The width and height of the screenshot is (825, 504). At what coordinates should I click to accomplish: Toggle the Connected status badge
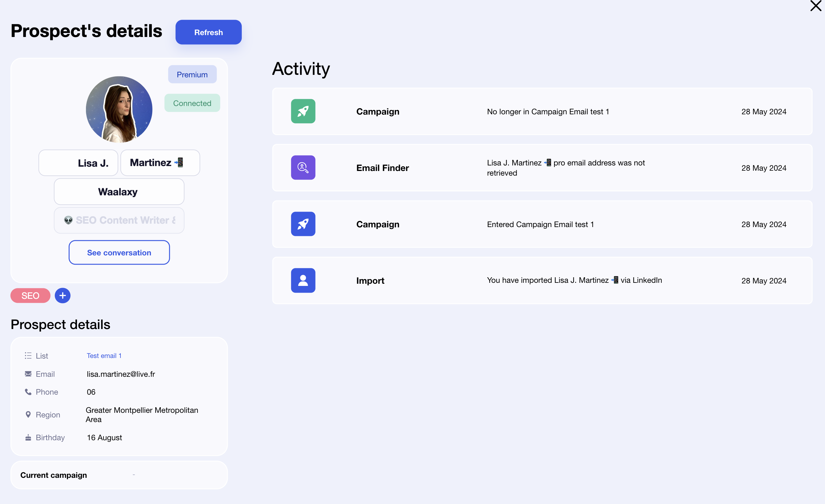192,103
